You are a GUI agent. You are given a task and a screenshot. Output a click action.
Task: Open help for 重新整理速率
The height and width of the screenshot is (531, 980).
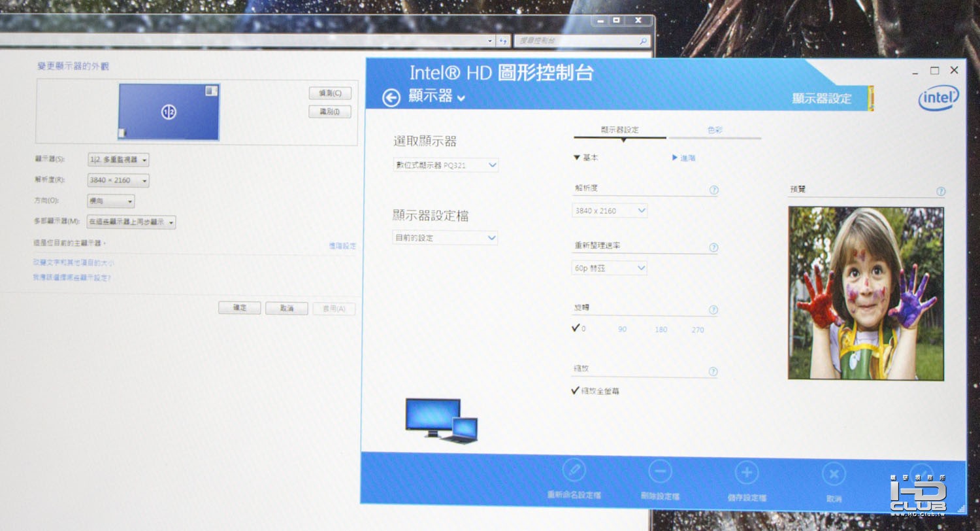(x=713, y=248)
